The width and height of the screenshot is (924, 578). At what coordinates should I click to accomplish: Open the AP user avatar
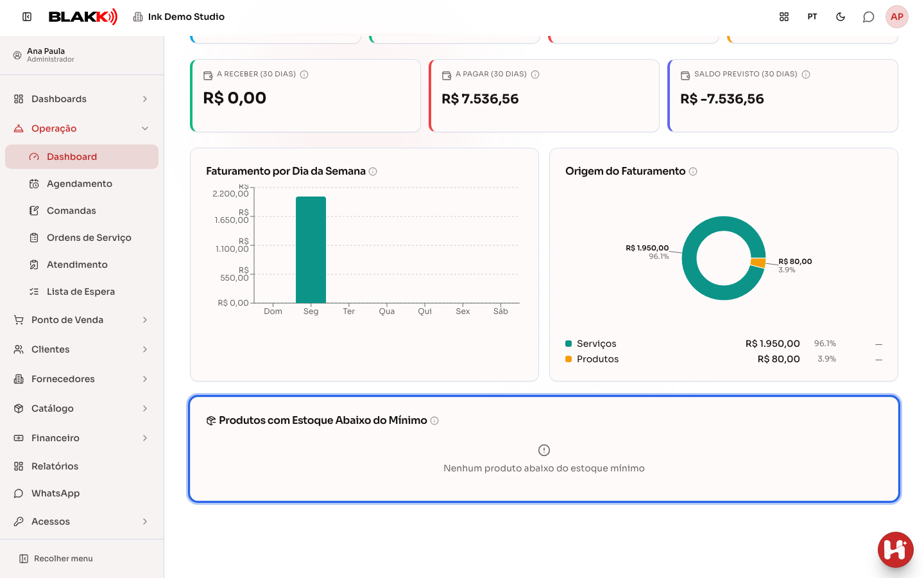tap(897, 17)
